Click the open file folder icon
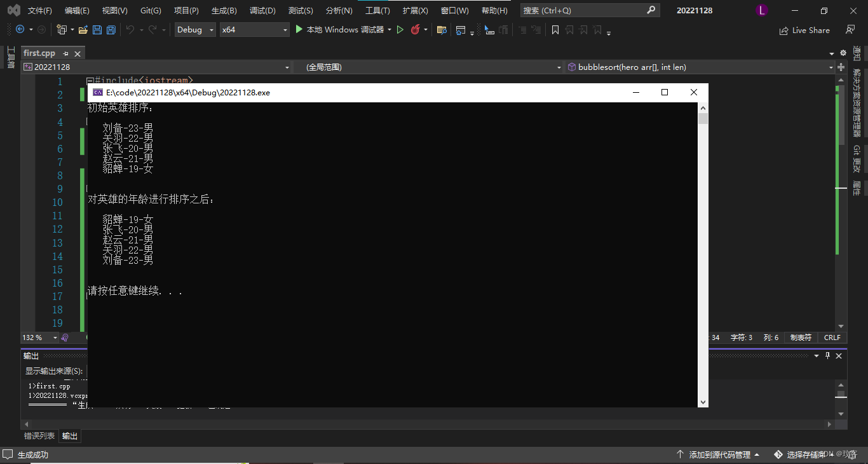 pos(83,30)
